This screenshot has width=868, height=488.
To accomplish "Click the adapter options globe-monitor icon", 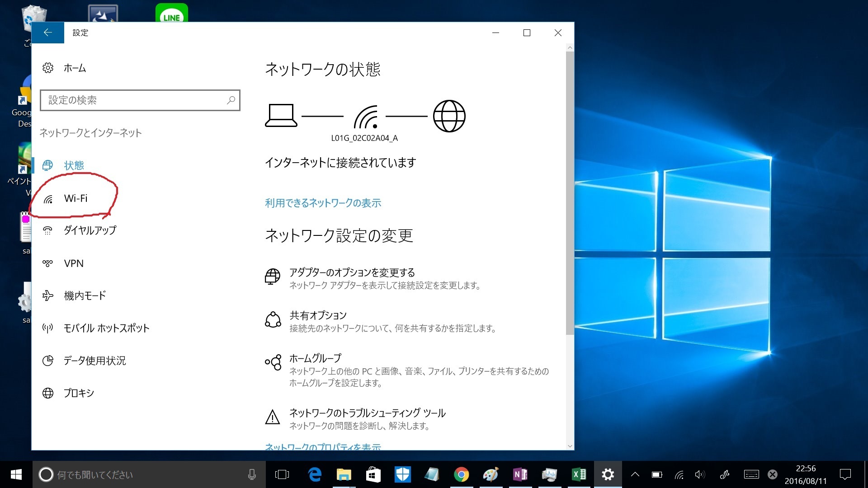I will pyautogui.click(x=273, y=276).
